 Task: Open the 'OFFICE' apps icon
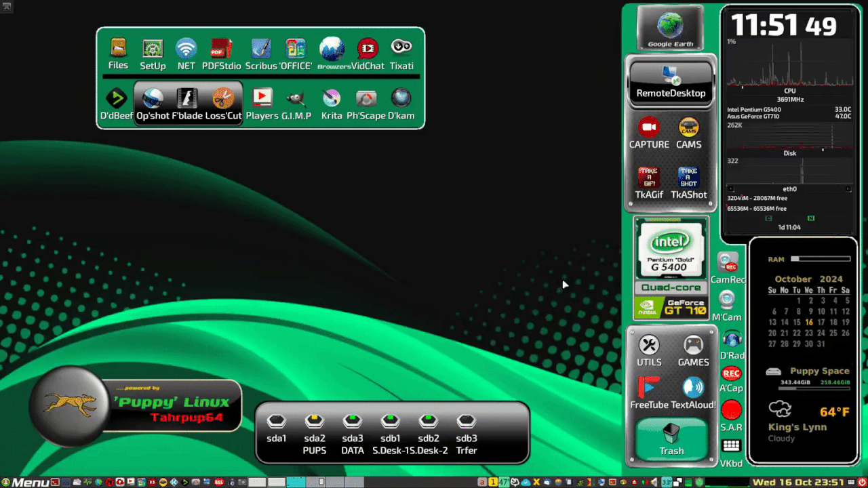pyautogui.click(x=296, y=49)
